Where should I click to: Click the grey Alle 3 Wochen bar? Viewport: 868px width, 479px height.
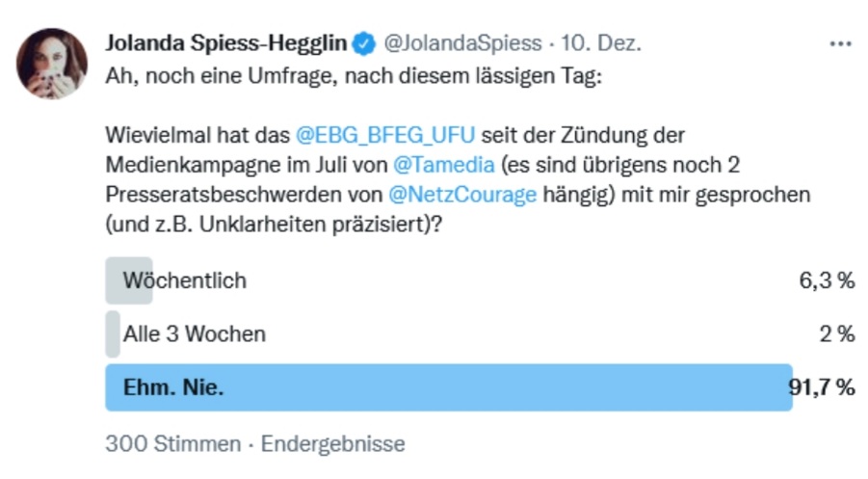point(113,333)
